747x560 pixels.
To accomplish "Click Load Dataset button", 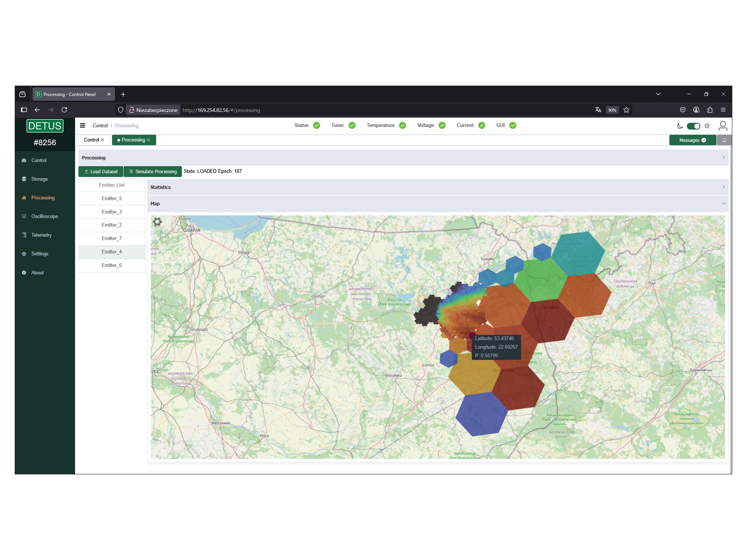I will tap(101, 172).
